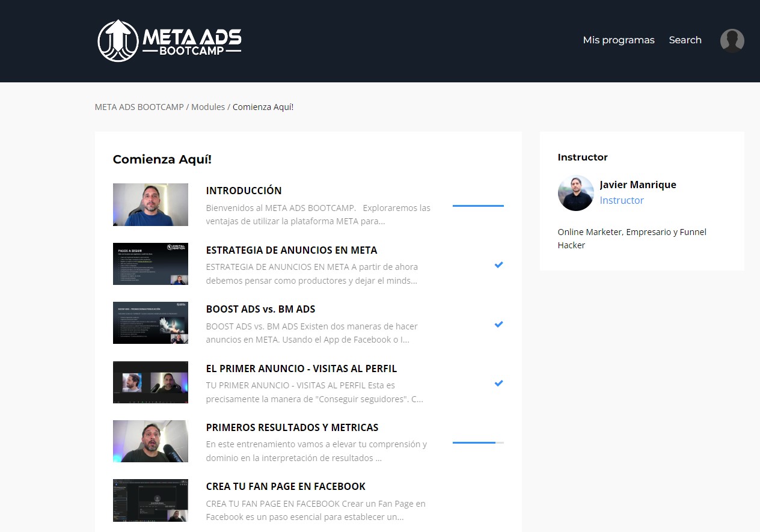Click the EL PRIMER ANUNCIO video thumbnail
Image resolution: width=760 pixels, height=532 pixels.
(150, 382)
